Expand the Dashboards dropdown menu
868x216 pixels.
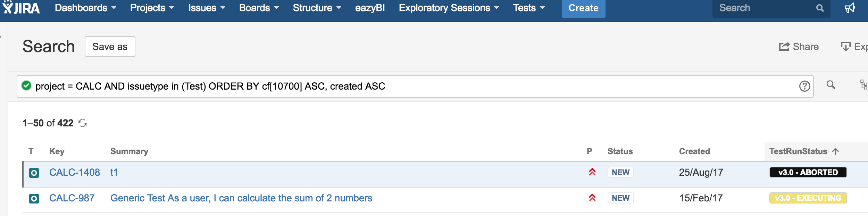[85, 8]
